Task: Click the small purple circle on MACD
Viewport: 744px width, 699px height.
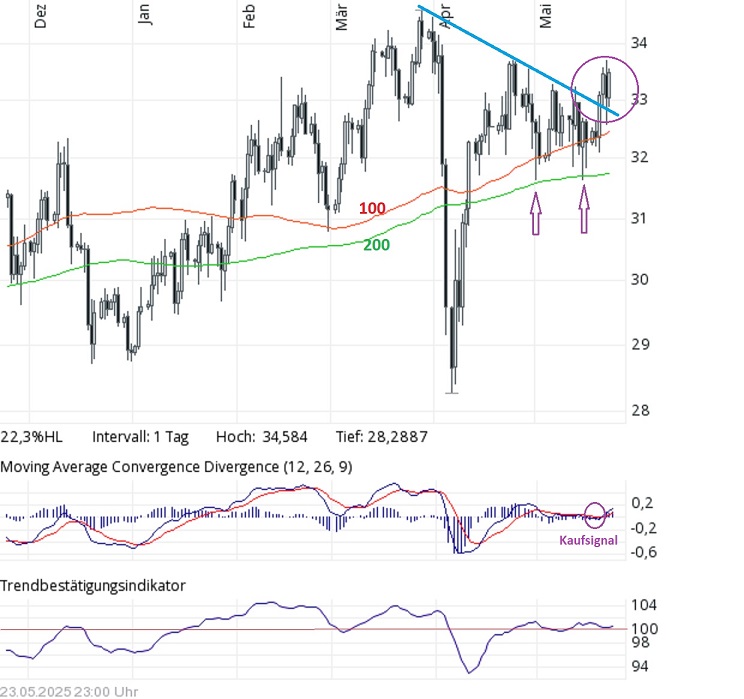Action: click(x=595, y=515)
